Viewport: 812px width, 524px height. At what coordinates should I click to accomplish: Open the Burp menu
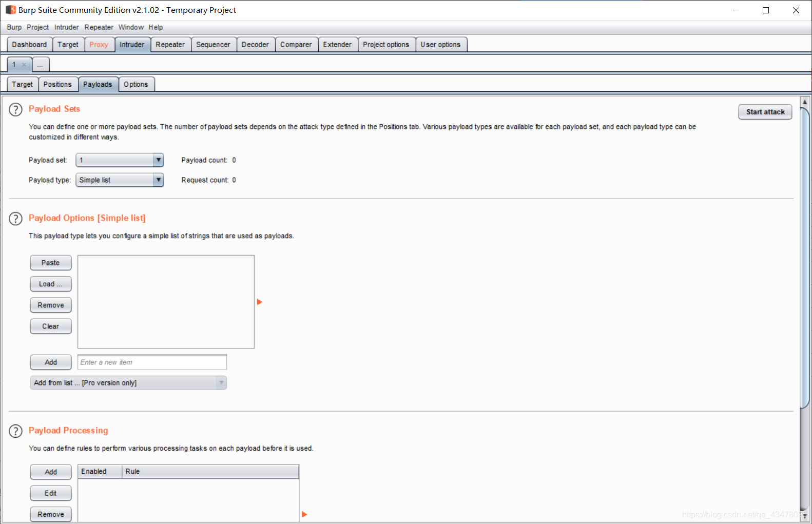point(14,27)
